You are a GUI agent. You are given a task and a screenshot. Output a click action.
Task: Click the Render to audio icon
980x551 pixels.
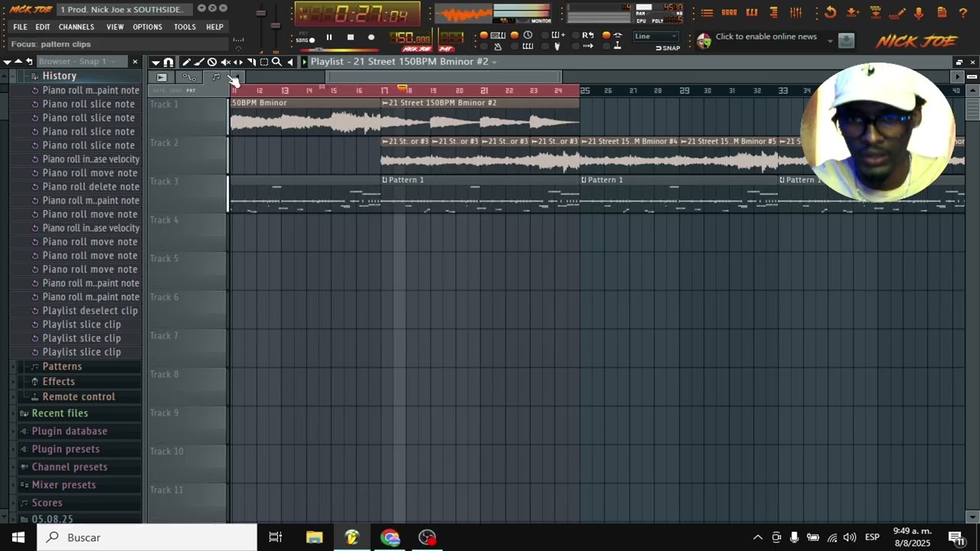click(x=875, y=12)
